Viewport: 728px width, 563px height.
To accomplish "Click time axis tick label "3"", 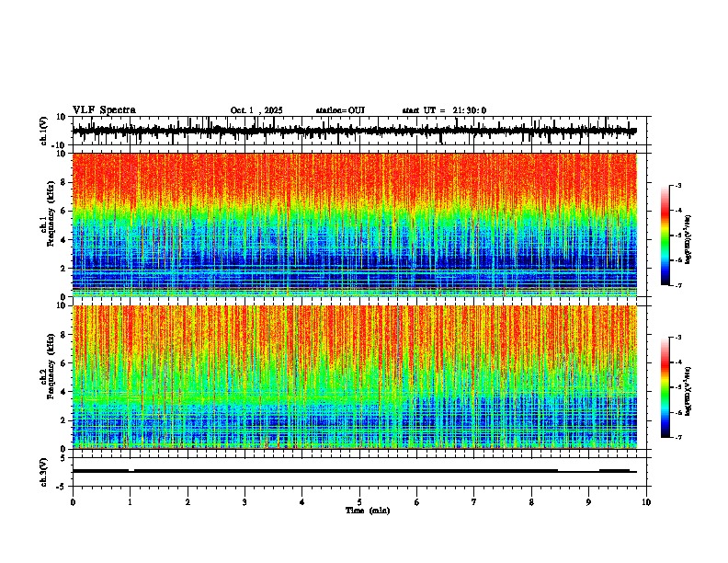I will click(245, 502).
